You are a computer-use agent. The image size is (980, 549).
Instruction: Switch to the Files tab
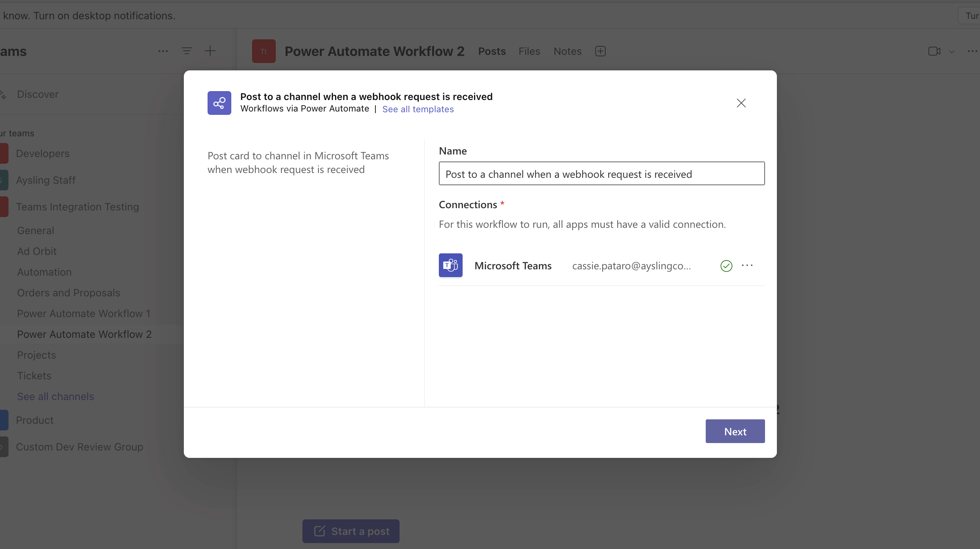click(529, 51)
